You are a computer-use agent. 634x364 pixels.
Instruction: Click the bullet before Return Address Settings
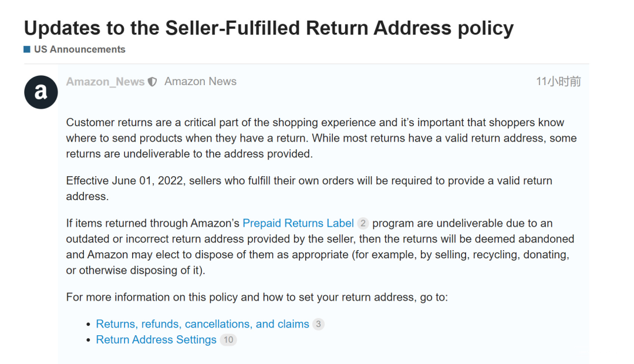[89, 340]
